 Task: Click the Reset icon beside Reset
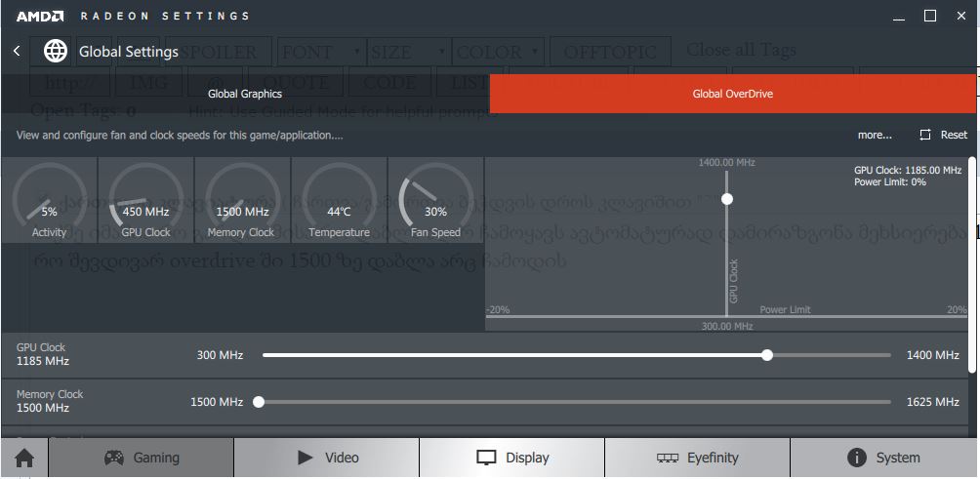coord(925,135)
